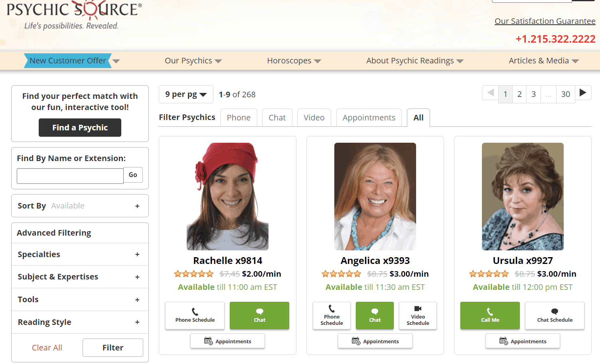Click Ursula's star rating
This screenshot has height=364, width=600.
489,274
